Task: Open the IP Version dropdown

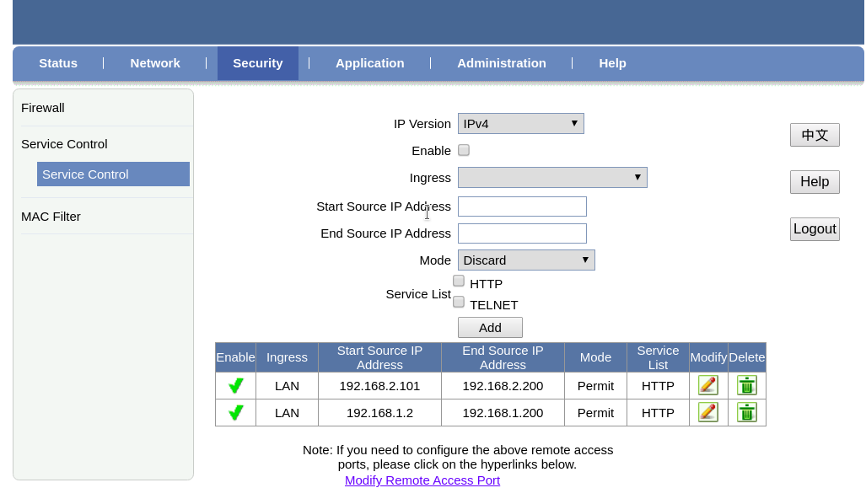Action: click(x=520, y=124)
